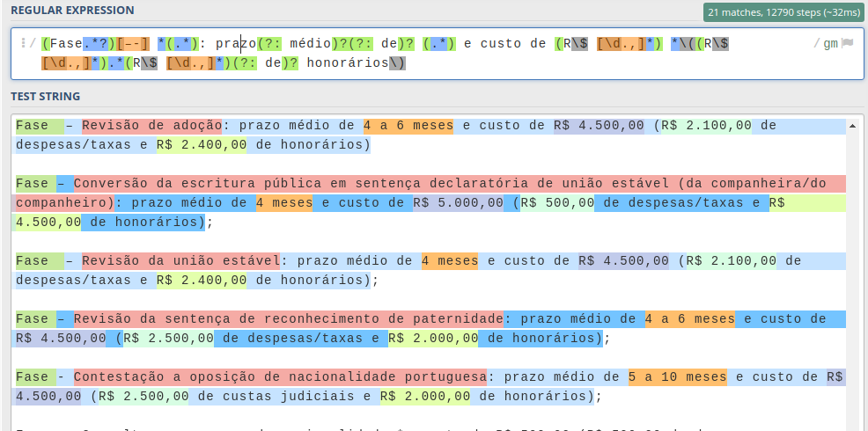
Task: Click the 'R$ 5.000,00' cost match
Action: pos(459,202)
